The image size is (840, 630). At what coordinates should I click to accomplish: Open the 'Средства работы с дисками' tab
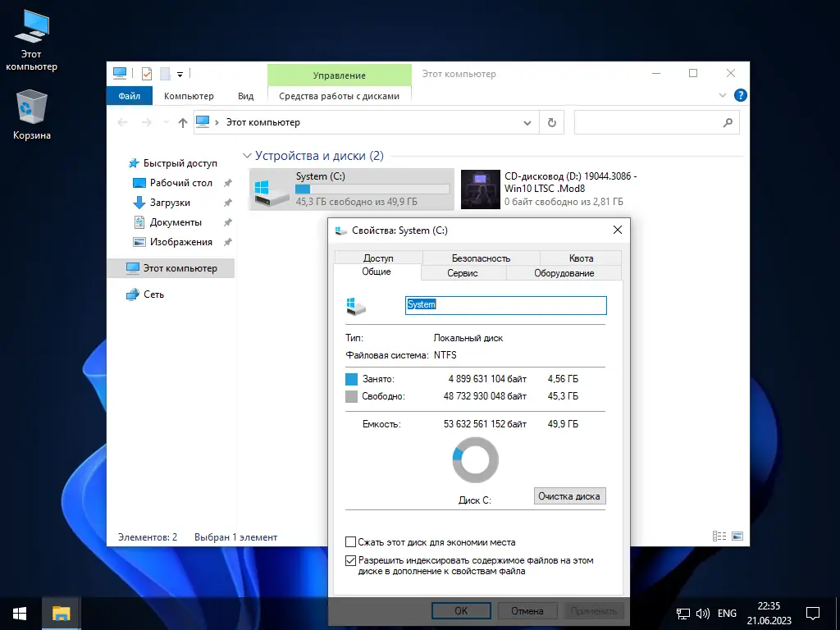pyautogui.click(x=339, y=96)
